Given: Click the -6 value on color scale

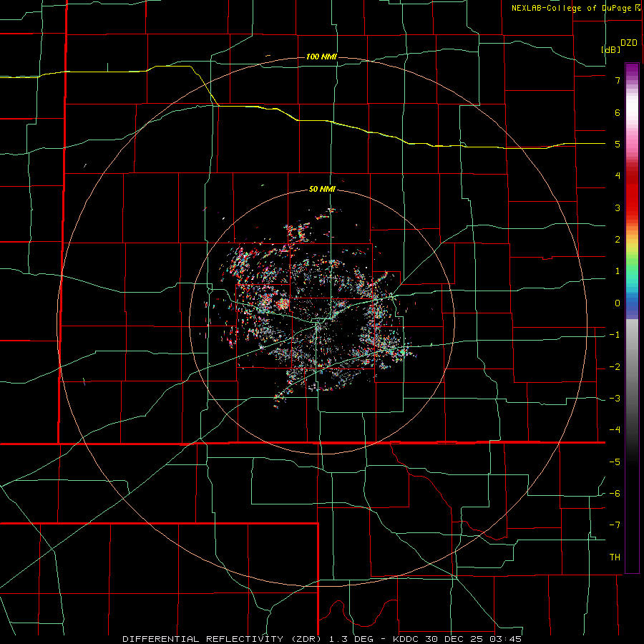Looking at the screenshot, I should pyautogui.click(x=615, y=494).
